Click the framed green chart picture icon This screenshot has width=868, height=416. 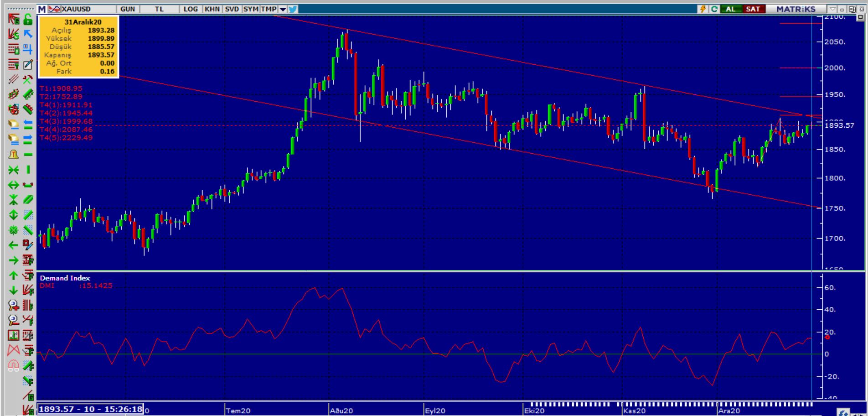point(14,335)
